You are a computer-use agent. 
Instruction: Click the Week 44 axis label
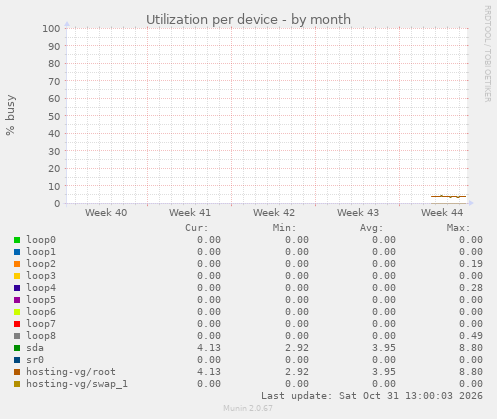pyautogui.click(x=442, y=213)
